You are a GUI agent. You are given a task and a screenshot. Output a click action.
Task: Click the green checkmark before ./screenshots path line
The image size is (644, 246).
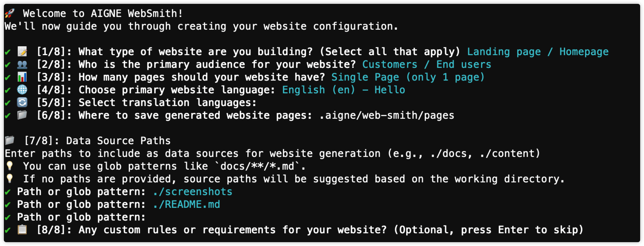click(x=8, y=192)
